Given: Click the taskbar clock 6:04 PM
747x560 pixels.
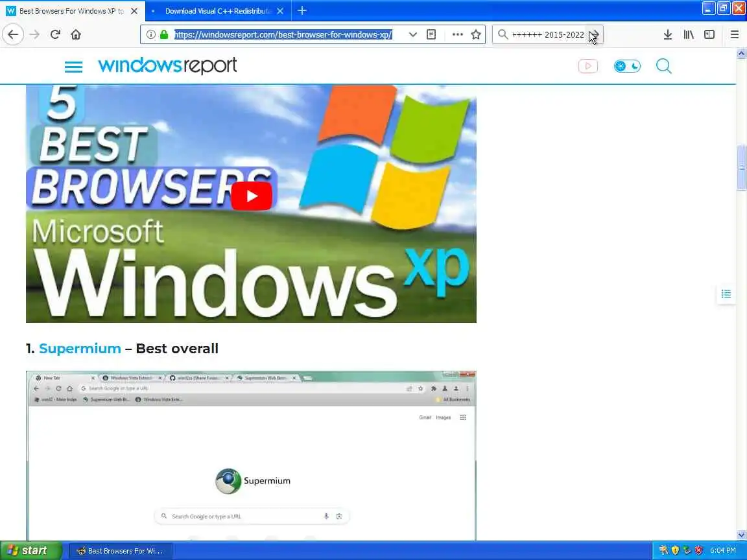Looking at the screenshot, I should click(723, 550).
